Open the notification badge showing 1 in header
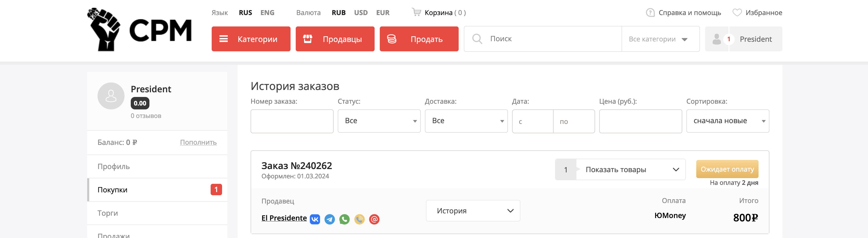This screenshot has width=868, height=238. point(728,39)
